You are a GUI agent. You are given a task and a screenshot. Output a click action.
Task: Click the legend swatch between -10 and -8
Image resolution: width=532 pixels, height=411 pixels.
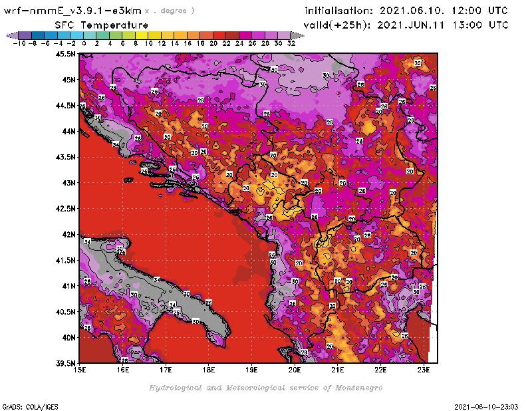coord(25,36)
